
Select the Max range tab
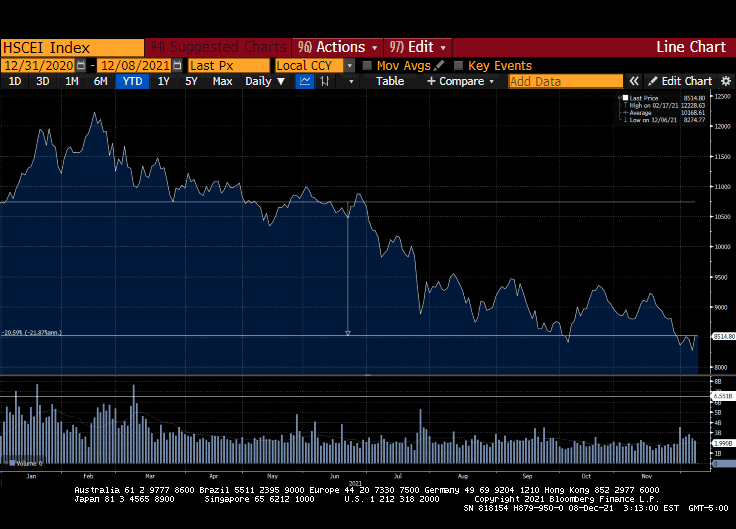[222, 81]
